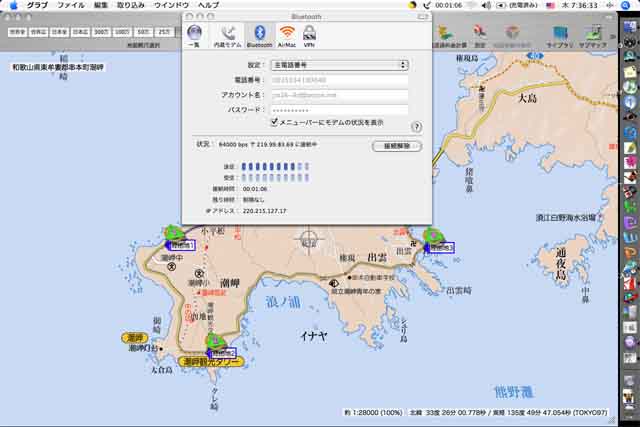Viewport: 640px width, 427px height.
Task: Select the 世界広 map scale button
Action: click(x=38, y=32)
